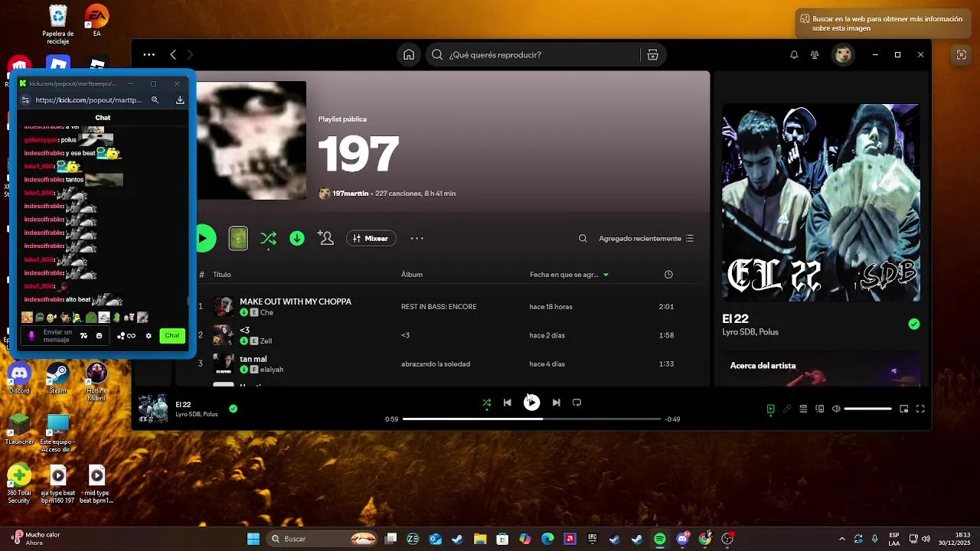Image resolution: width=980 pixels, height=551 pixels.
Task: Show hidden system tray icons chevron
Action: tap(842, 539)
